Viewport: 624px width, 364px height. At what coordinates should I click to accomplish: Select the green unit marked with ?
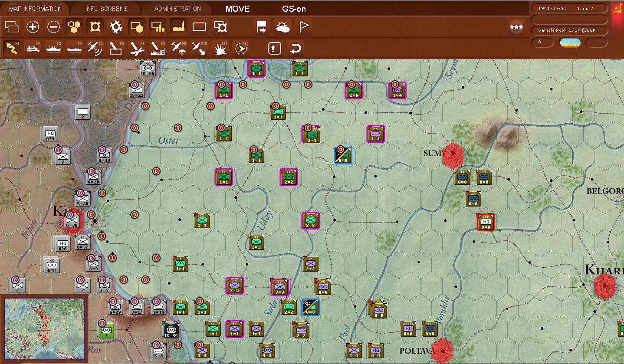pos(105,330)
